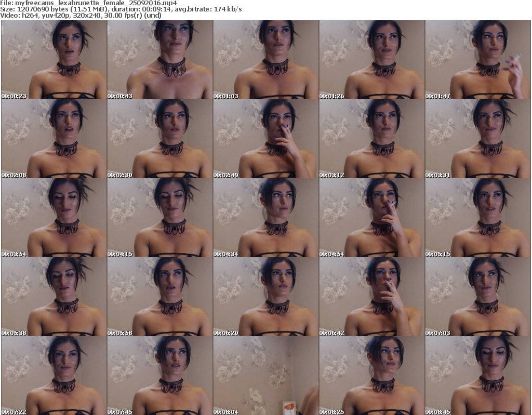The height and width of the screenshot is (415, 532).
Task: Pick the thumbnail at 00:07:22
Action: point(54,376)
